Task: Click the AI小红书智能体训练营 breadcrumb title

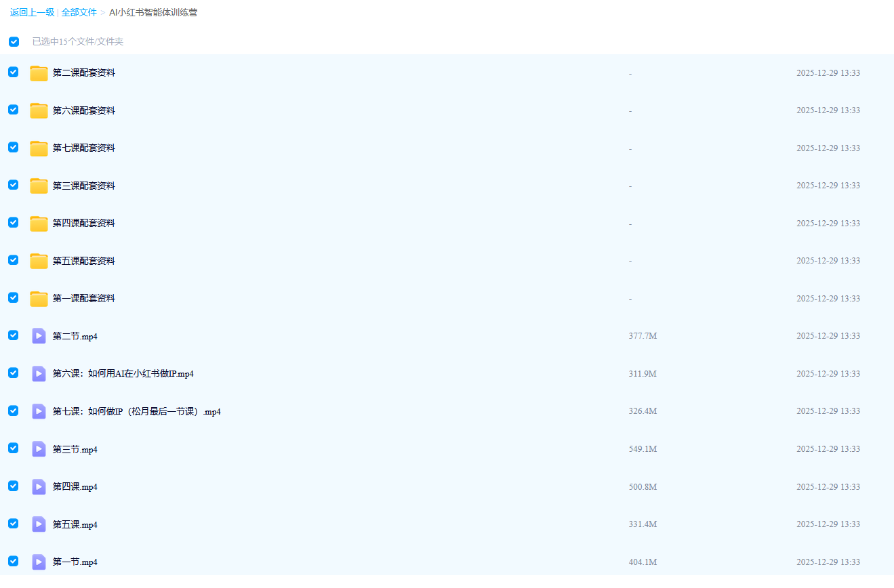Action: tap(153, 12)
